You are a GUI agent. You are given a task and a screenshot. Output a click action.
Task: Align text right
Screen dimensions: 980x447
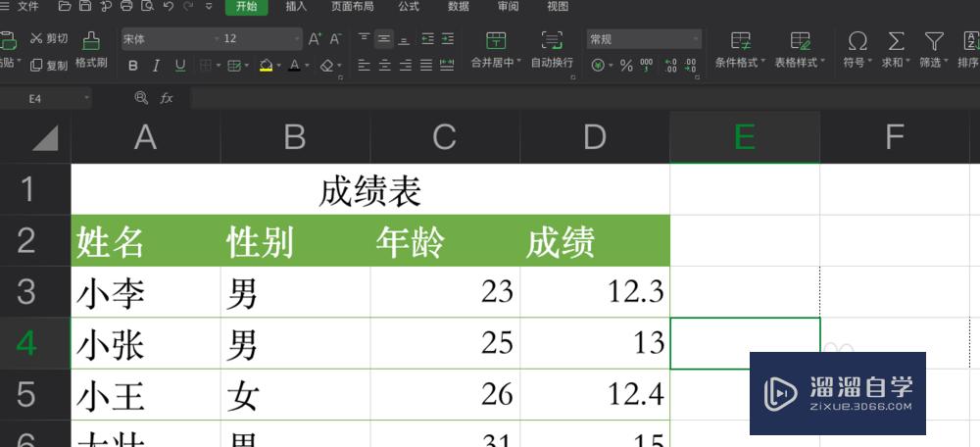(405, 65)
